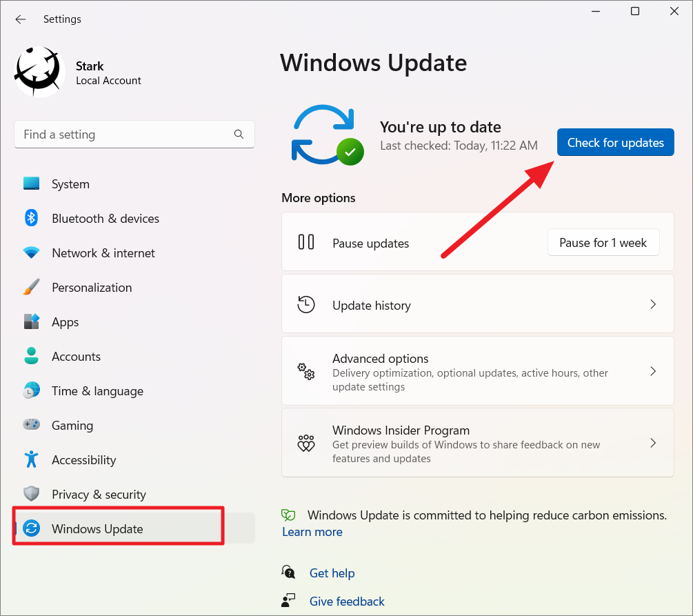Image resolution: width=693 pixels, height=616 pixels.
Task: Click the System monitor icon
Action: [x=32, y=183]
